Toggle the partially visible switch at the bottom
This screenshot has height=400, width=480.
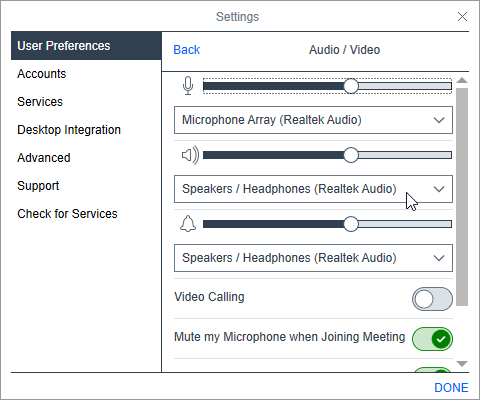(432, 370)
